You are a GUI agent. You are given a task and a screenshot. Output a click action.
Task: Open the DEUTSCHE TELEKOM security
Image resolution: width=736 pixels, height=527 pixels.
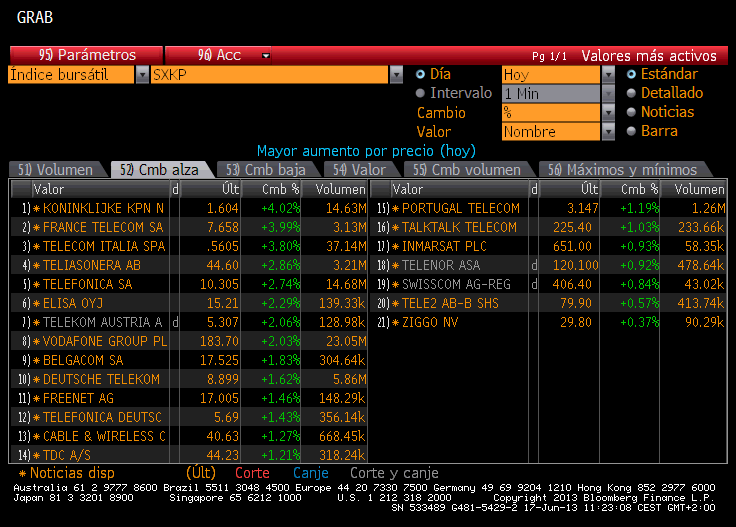101,379
